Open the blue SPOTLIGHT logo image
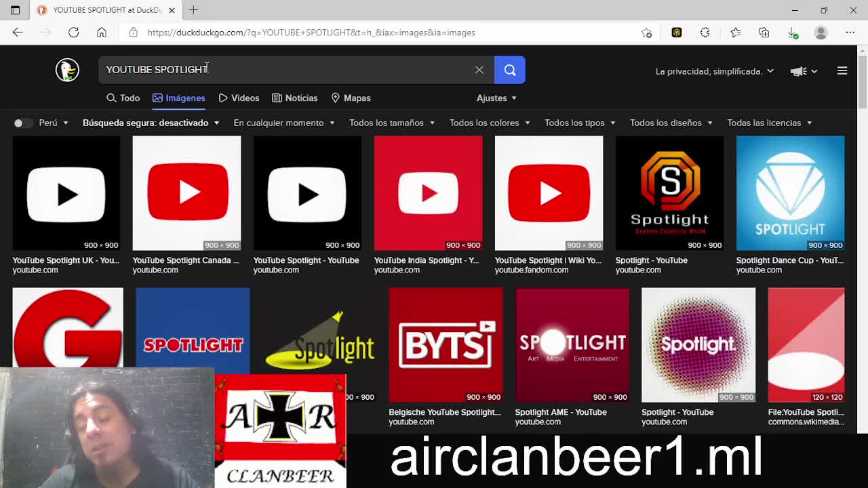Screen dimensions: 868x488 193,331
